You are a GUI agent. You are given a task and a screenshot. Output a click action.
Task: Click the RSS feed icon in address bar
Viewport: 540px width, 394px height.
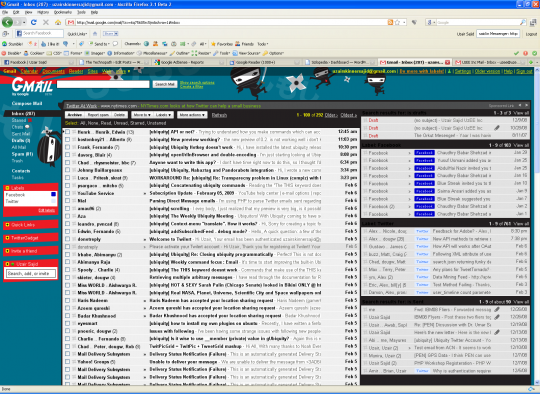pos(390,22)
